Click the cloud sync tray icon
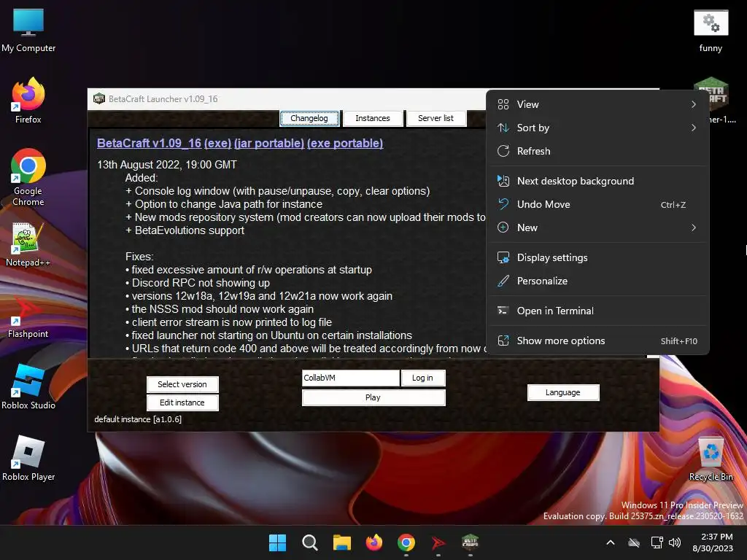The width and height of the screenshot is (747, 560). (x=634, y=542)
